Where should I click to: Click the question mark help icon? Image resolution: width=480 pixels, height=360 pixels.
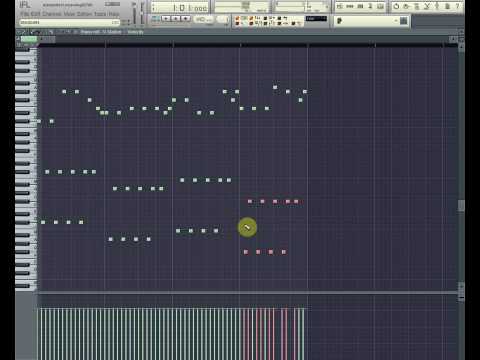tap(457, 6)
